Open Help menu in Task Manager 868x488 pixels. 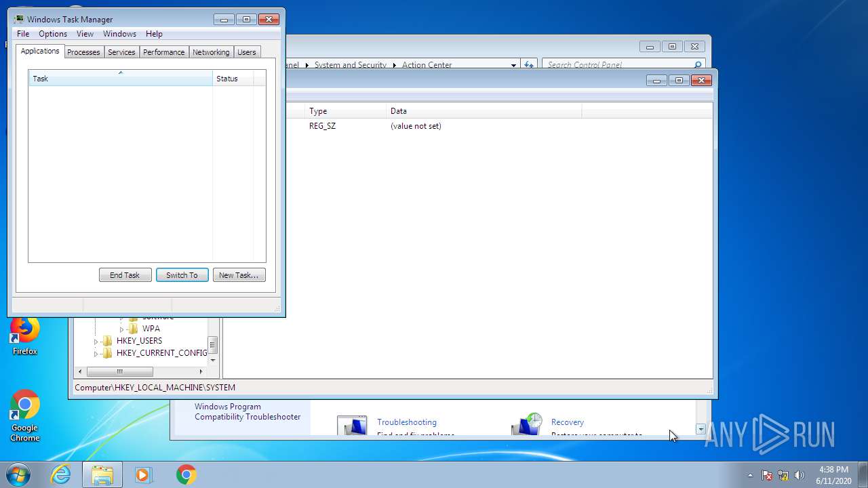(154, 34)
